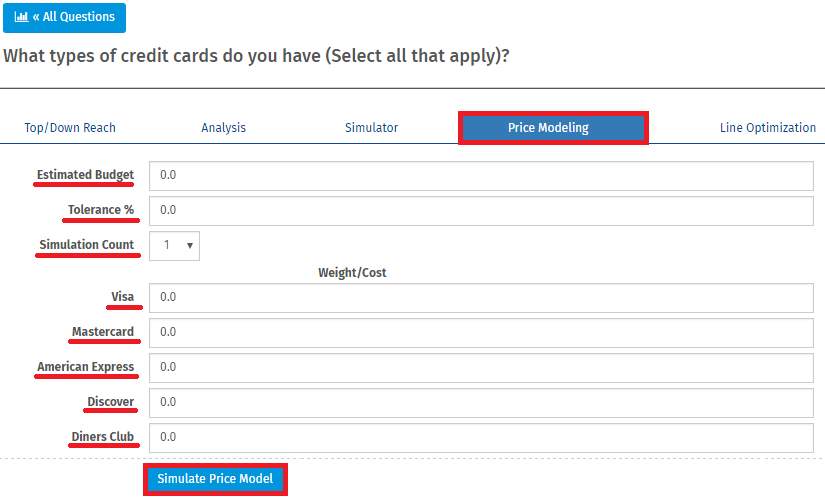Select the Mastercard weight/cost field
This screenshot has width=825, height=499.
pyautogui.click(x=481, y=333)
